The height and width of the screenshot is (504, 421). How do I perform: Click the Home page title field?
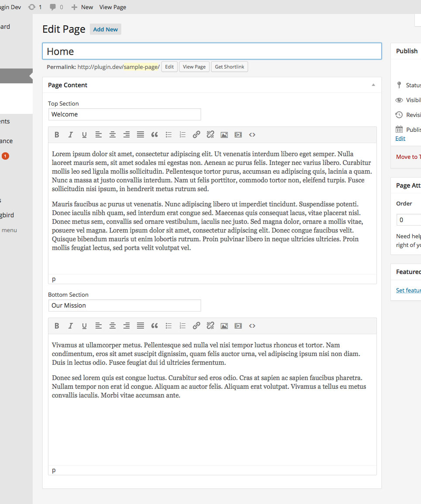coord(212,51)
